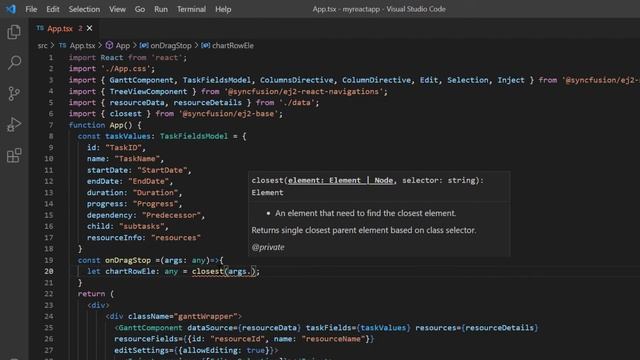
Task: Open the Edit menu
Action: click(x=53, y=9)
